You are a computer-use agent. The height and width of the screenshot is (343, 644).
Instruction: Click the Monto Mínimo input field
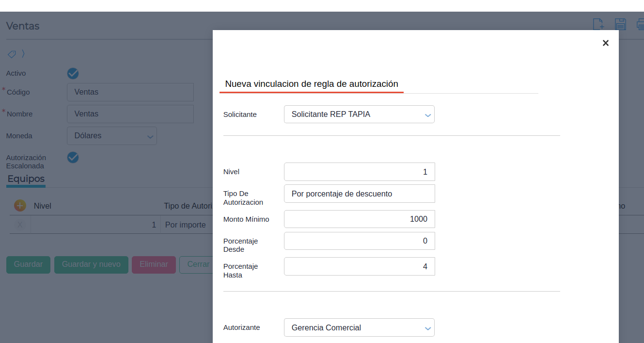pyautogui.click(x=359, y=219)
